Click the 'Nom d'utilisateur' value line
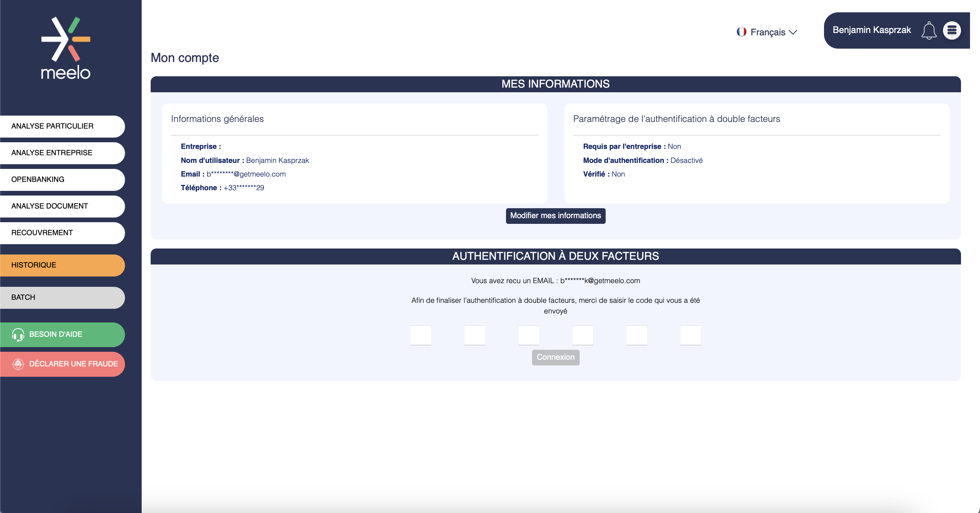 [245, 161]
